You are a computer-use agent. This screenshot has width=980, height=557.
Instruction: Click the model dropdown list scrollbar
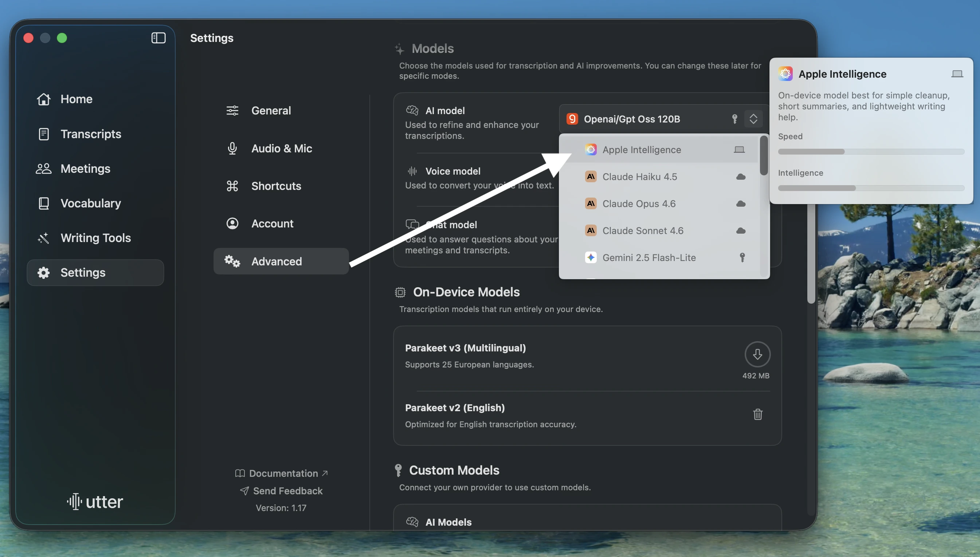764,155
